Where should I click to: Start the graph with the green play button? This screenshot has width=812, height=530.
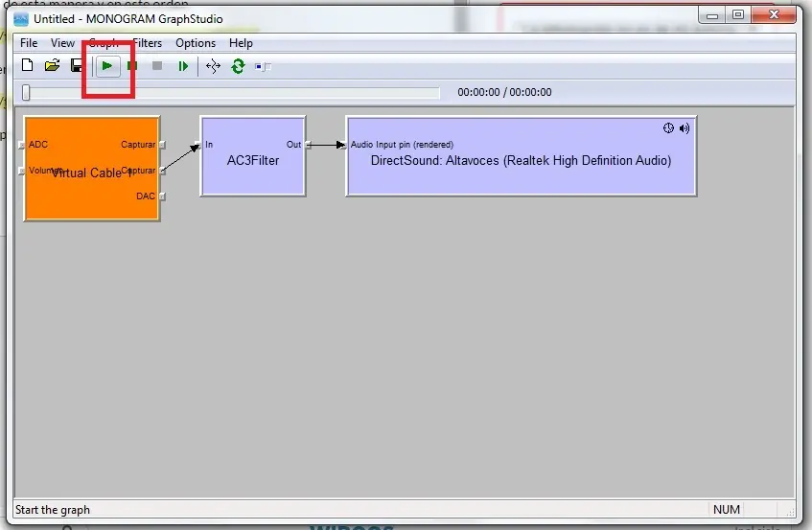pyautogui.click(x=107, y=66)
